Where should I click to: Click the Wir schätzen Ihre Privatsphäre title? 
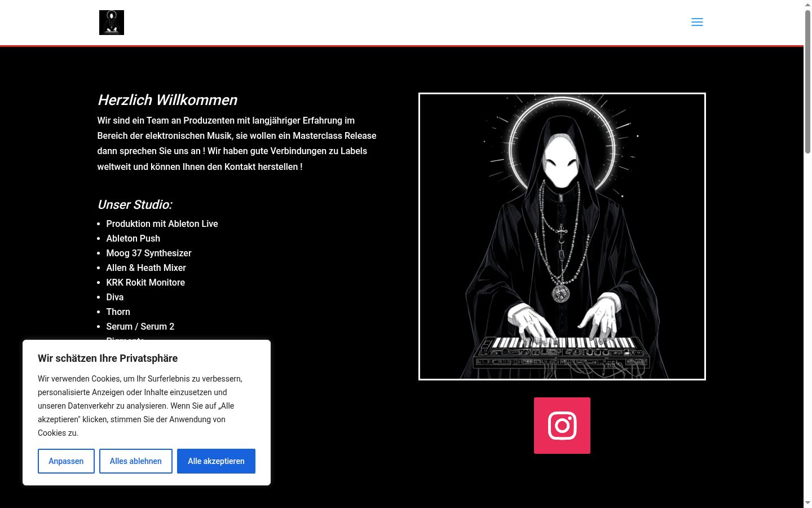coord(108,358)
